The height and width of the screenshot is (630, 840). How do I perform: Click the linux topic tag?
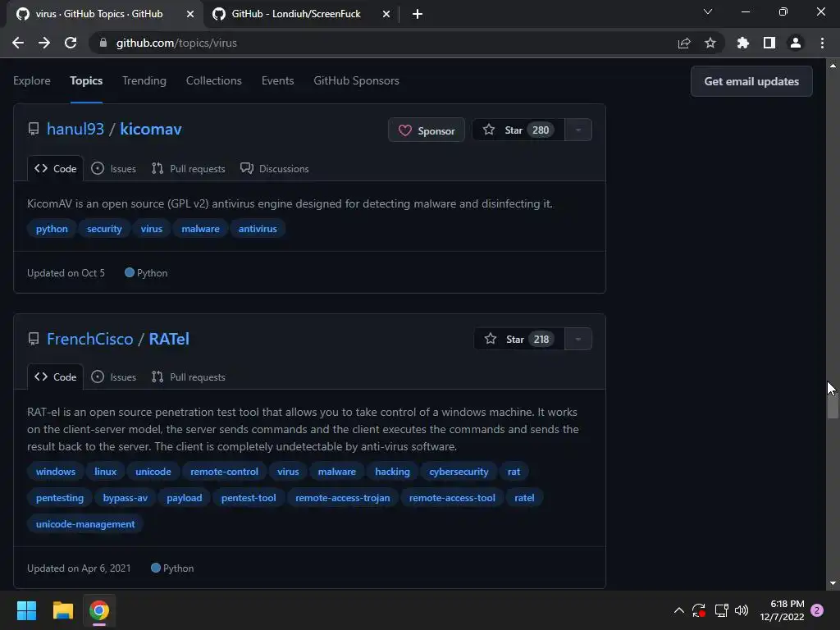(x=106, y=472)
